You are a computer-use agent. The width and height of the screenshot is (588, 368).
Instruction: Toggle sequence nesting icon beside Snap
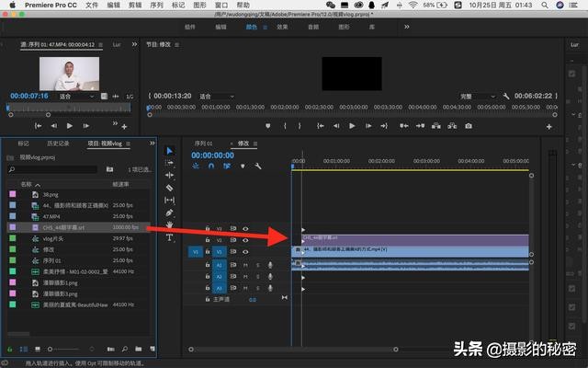click(196, 166)
